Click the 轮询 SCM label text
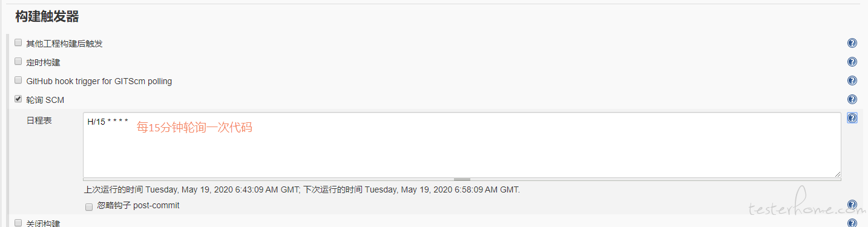 45,100
